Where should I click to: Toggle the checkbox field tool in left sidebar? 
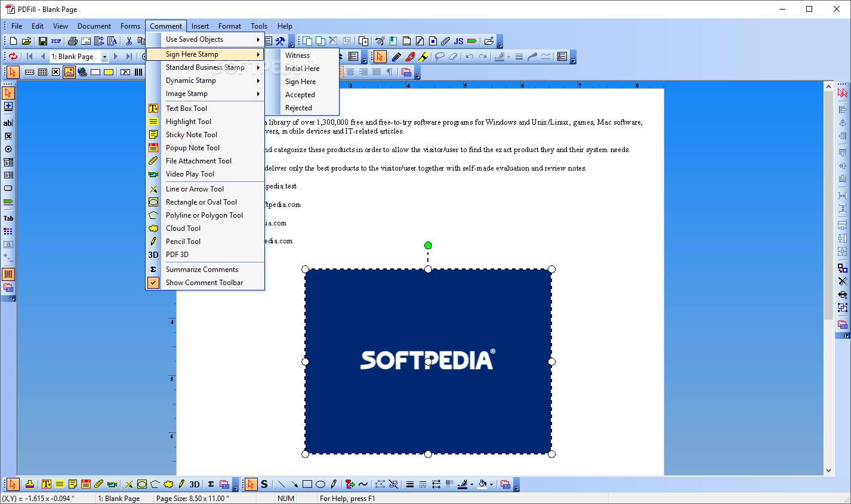click(x=8, y=136)
